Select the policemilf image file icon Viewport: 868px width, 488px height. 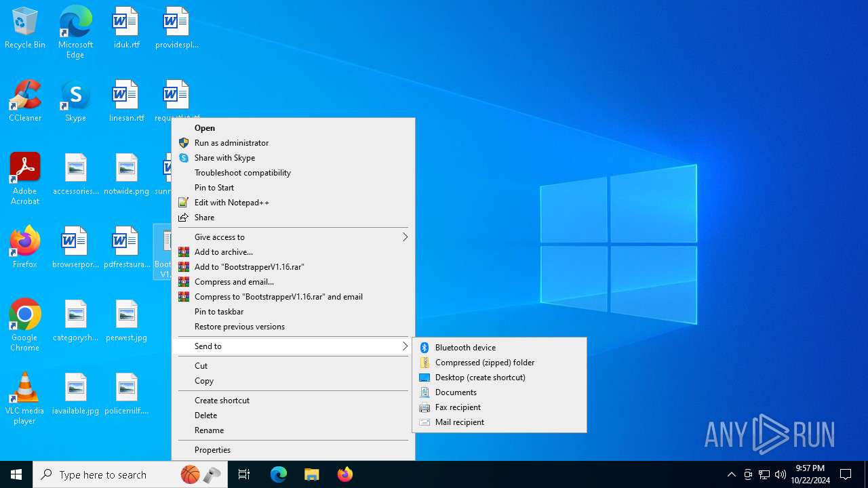tap(126, 394)
